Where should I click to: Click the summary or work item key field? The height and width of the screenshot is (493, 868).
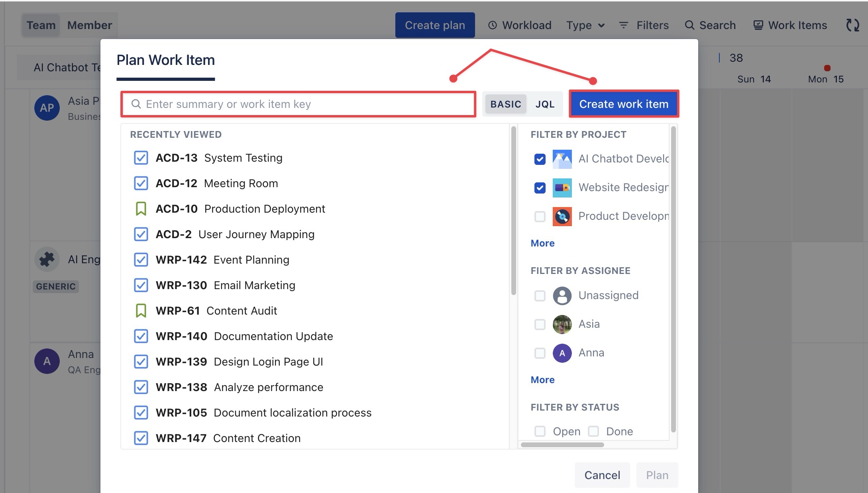point(303,104)
